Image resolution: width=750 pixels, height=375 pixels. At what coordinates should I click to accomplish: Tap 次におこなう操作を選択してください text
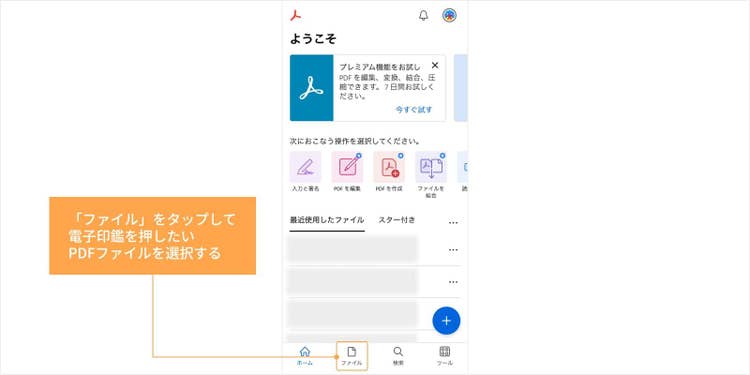pyautogui.click(x=355, y=142)
